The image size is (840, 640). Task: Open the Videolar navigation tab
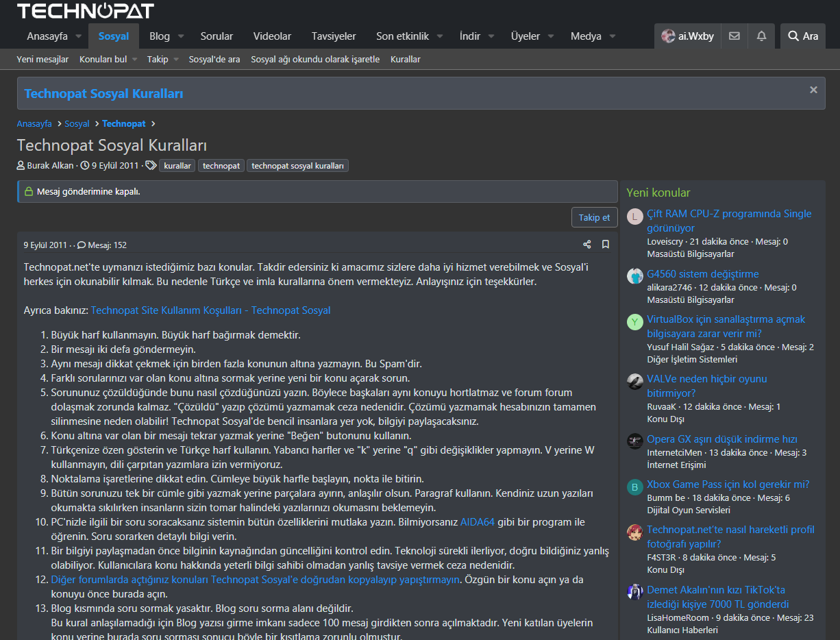pos(272,36)
